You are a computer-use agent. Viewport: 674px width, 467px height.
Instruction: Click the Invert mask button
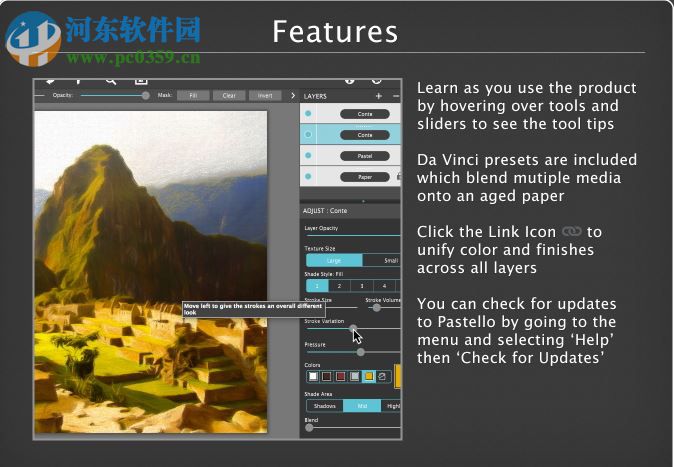[265, 95]
